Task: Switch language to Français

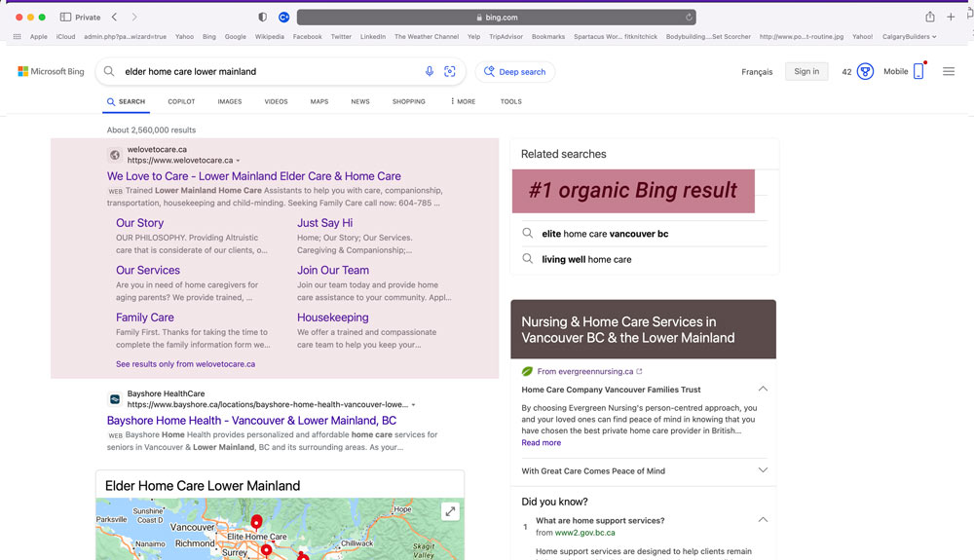Action: (x=757, y=72)
